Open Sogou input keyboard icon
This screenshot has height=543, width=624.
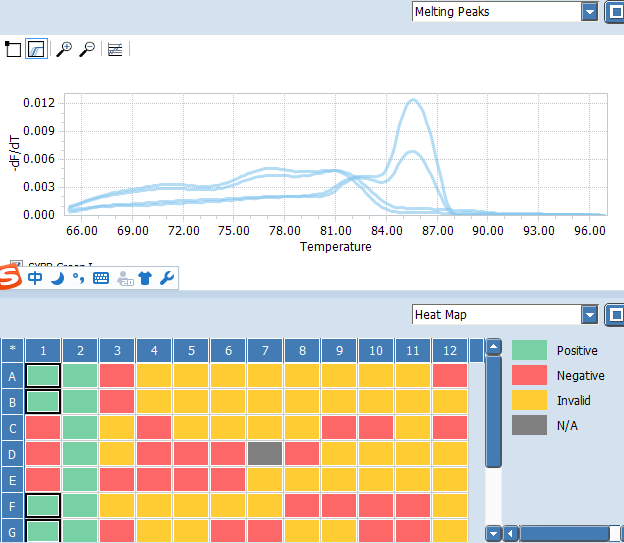click(x=101, y=278)
